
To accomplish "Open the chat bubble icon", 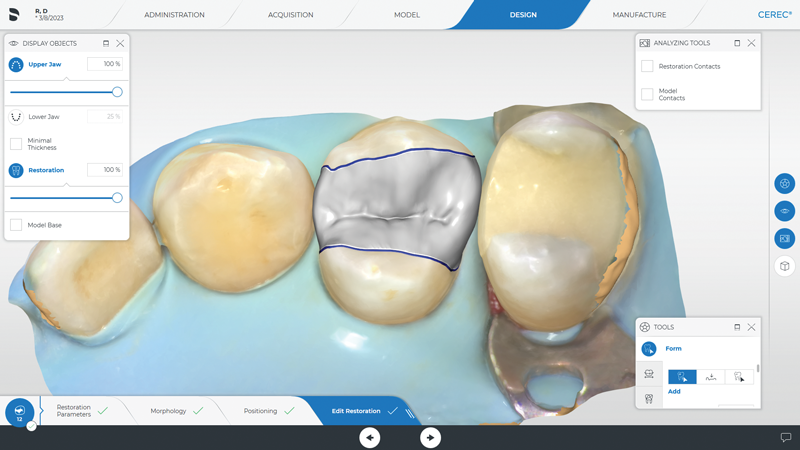I will tap(786, 438).
